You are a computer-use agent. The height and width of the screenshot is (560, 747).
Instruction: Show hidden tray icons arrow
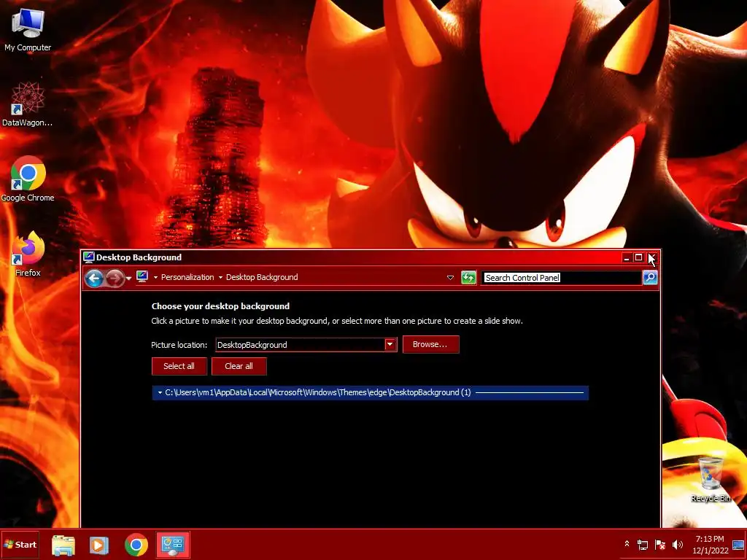pyautogui.click(x=627, y=544)
